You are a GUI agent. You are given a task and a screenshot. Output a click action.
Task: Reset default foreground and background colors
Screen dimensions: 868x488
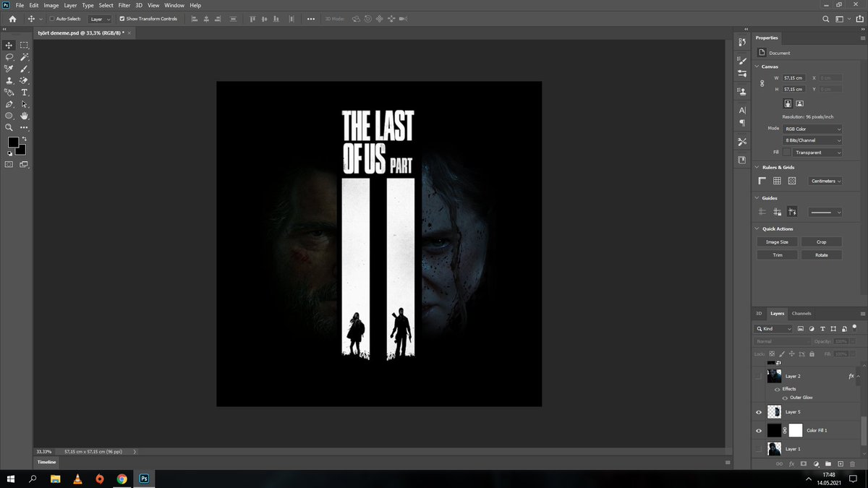pos(10,153)
